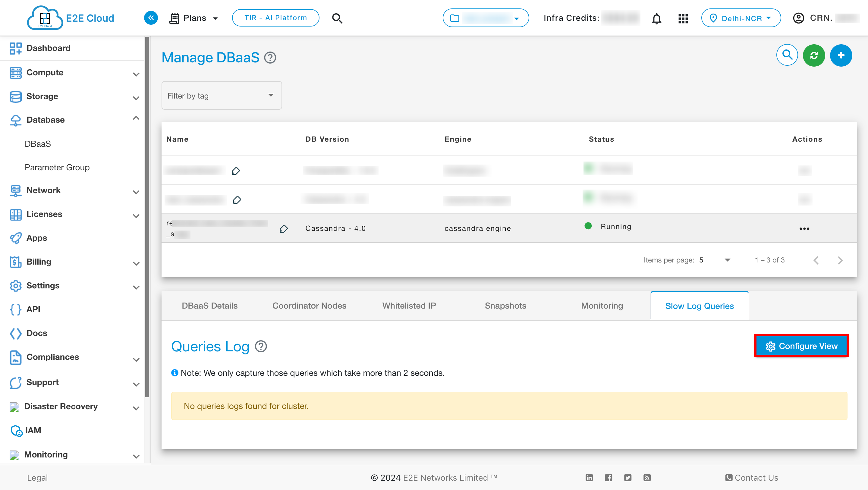Add new DBaaS with plus button
Screen dimensions: 868x490
point(841,55)
